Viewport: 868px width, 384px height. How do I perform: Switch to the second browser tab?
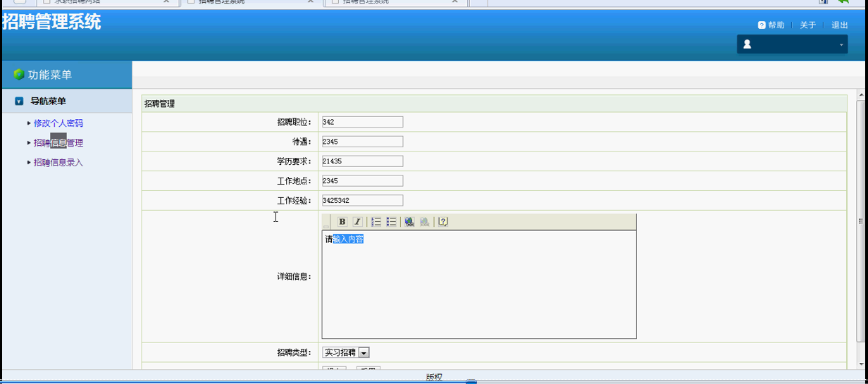251,2
